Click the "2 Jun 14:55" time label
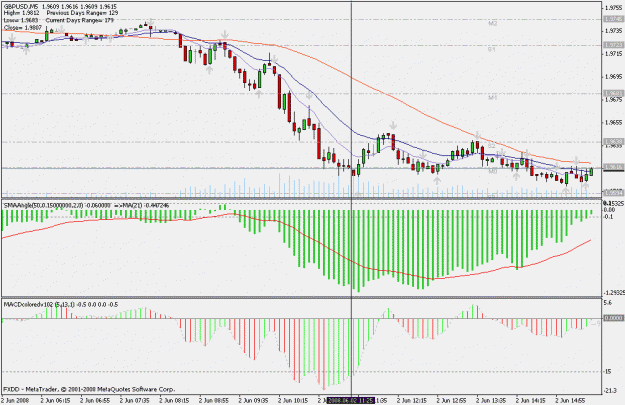This screenshot has height=405, width=625. pos(570,401)
